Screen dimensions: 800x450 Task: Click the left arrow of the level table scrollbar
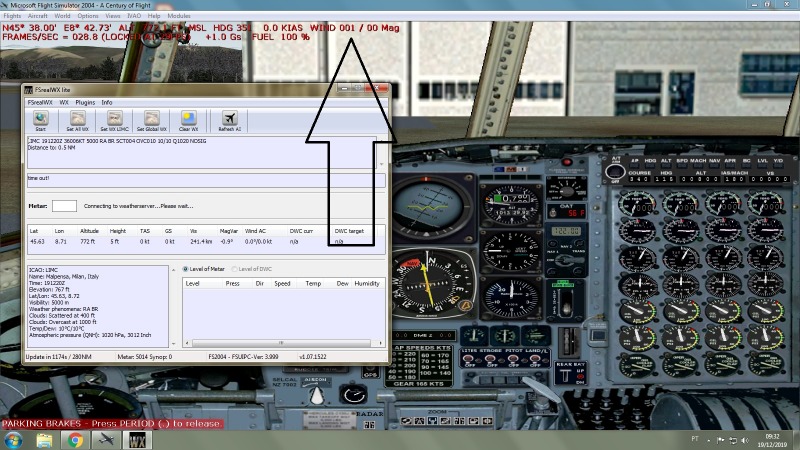(187, 343)
